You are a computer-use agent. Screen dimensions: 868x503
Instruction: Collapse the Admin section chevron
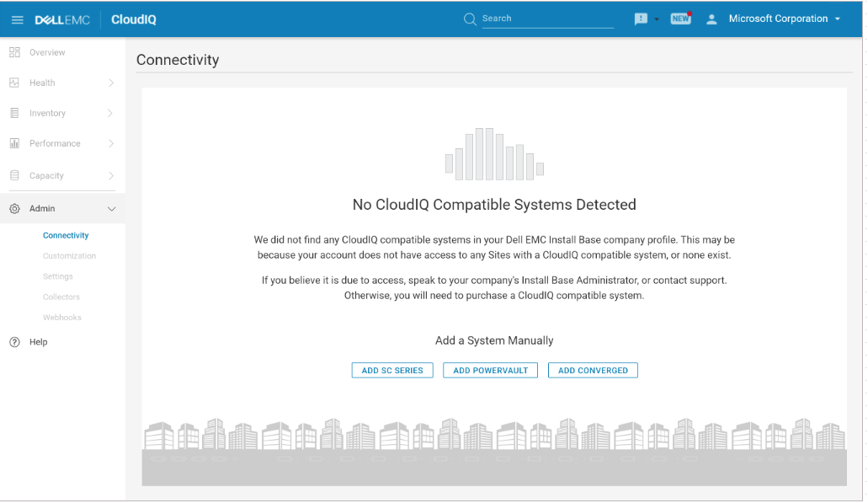[x=111, y=208]
